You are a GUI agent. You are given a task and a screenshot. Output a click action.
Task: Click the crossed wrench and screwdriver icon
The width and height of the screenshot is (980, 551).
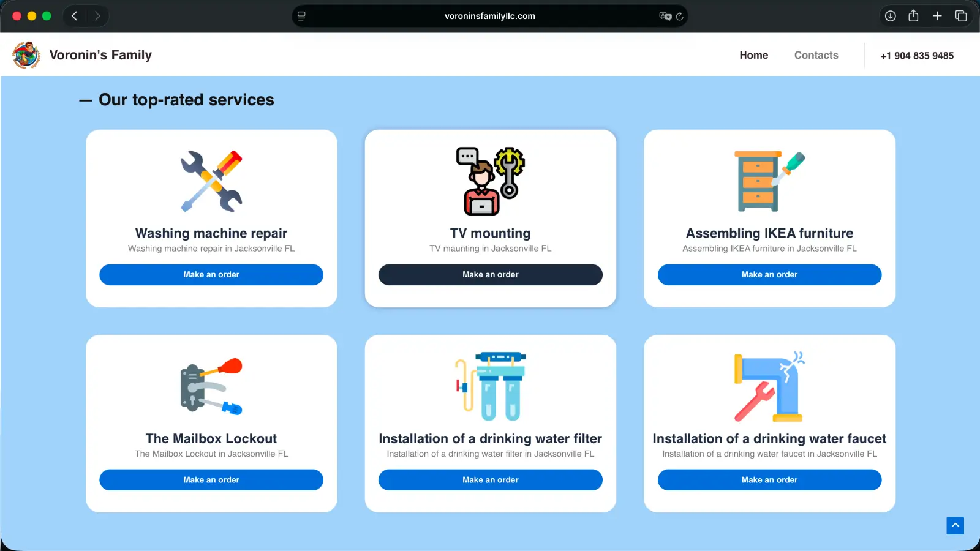[x=211, y=181]
